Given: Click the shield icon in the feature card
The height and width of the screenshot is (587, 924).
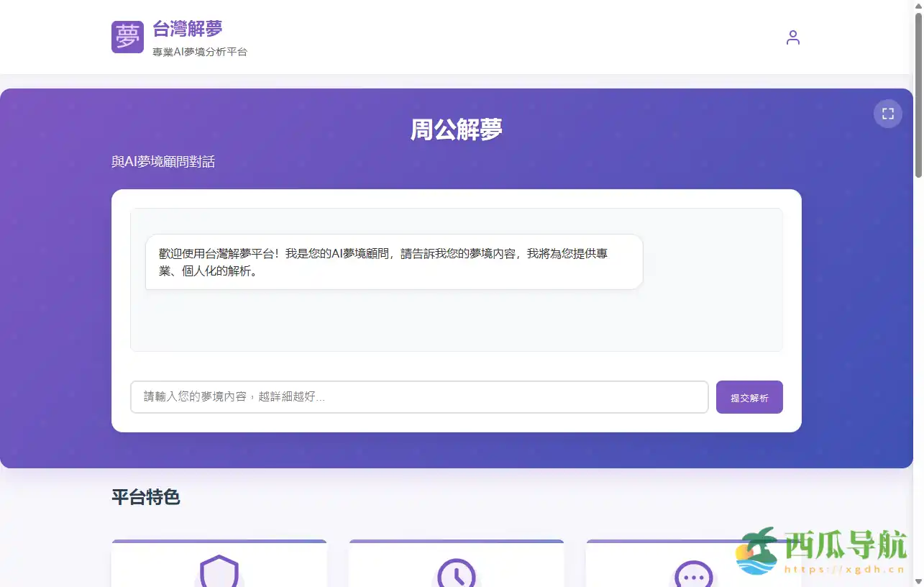Looking at the screenshot, I should [219, 572].
